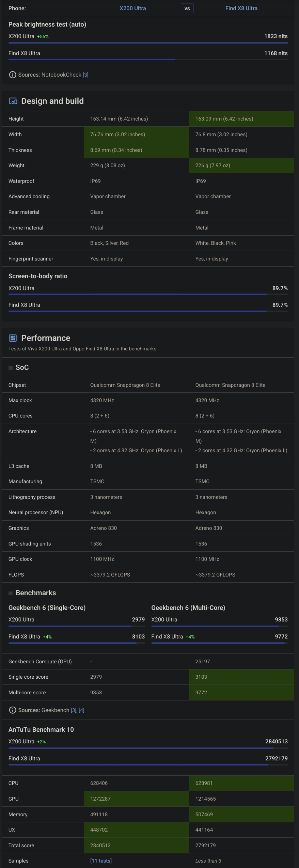
Task: Open the 11 tests samples link
Action: pos(101,861)
